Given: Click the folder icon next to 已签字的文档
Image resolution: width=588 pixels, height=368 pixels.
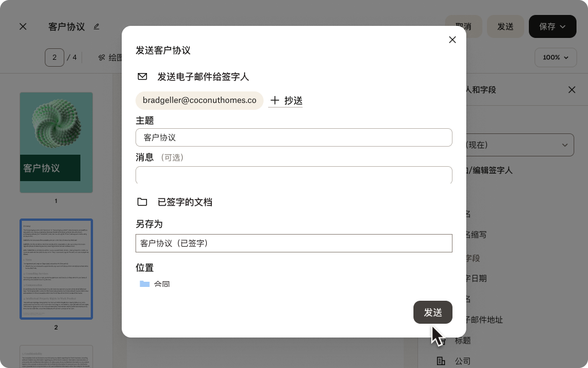Looking at the screenshot, I should point(142,202).
